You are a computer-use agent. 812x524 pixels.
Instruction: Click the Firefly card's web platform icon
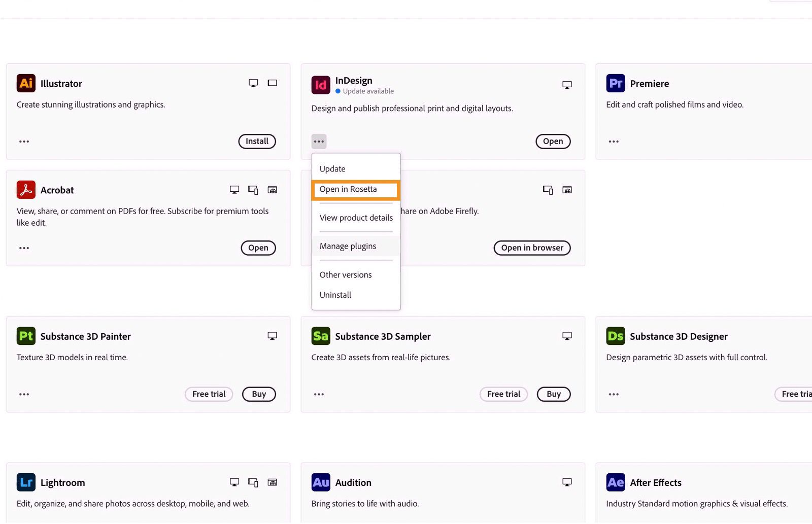(x=567, y=190)
